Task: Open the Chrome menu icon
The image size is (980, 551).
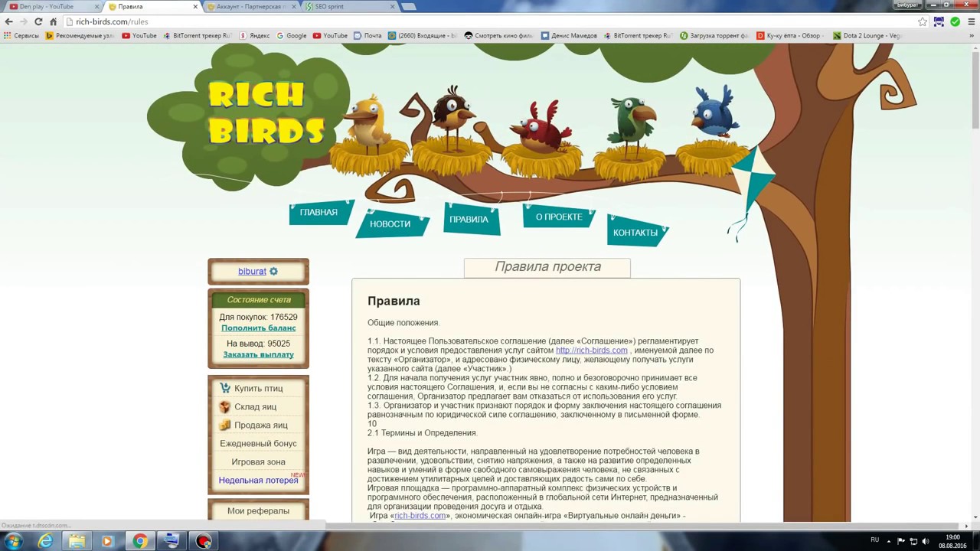Action: (970, 21)
